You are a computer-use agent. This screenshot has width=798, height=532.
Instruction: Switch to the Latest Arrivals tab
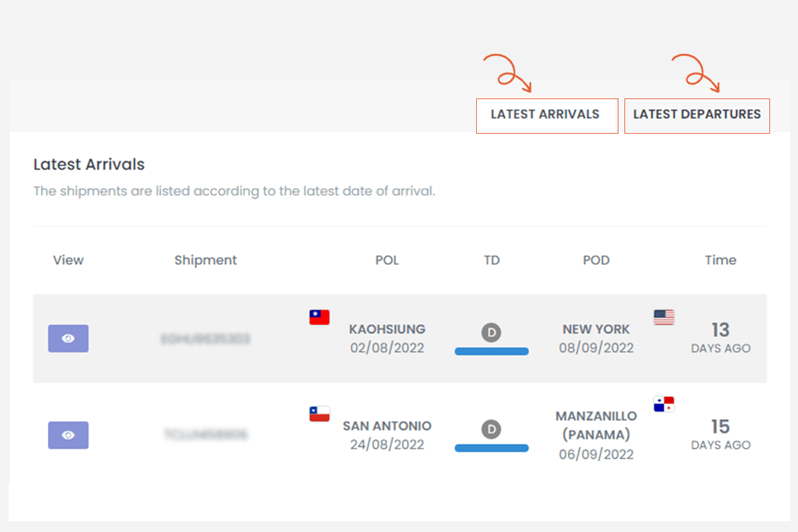547,114
